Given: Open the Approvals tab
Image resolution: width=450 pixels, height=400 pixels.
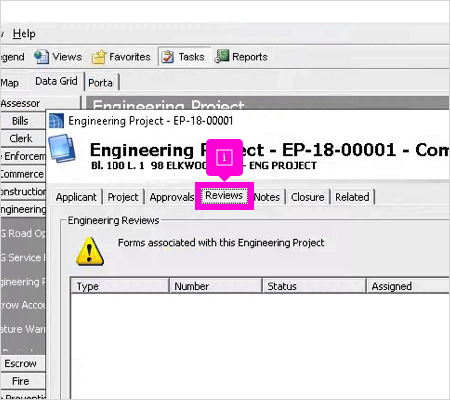Looking at the screenshot, I should pos(172,197).
